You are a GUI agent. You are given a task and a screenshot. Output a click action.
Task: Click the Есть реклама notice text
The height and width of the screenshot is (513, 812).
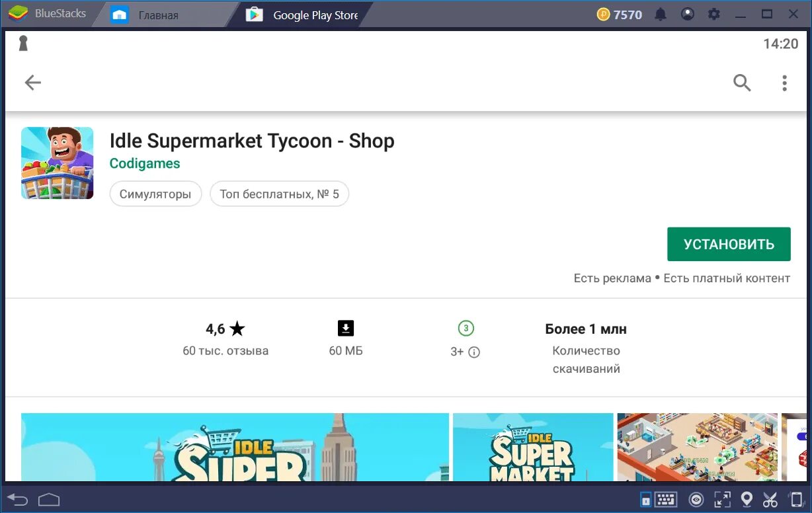click(612, 278)
